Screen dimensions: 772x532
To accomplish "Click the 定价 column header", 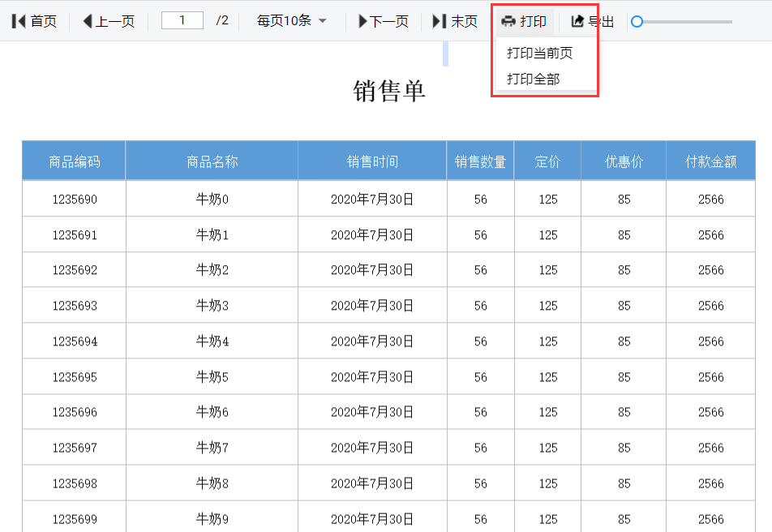I will [548, 161].
